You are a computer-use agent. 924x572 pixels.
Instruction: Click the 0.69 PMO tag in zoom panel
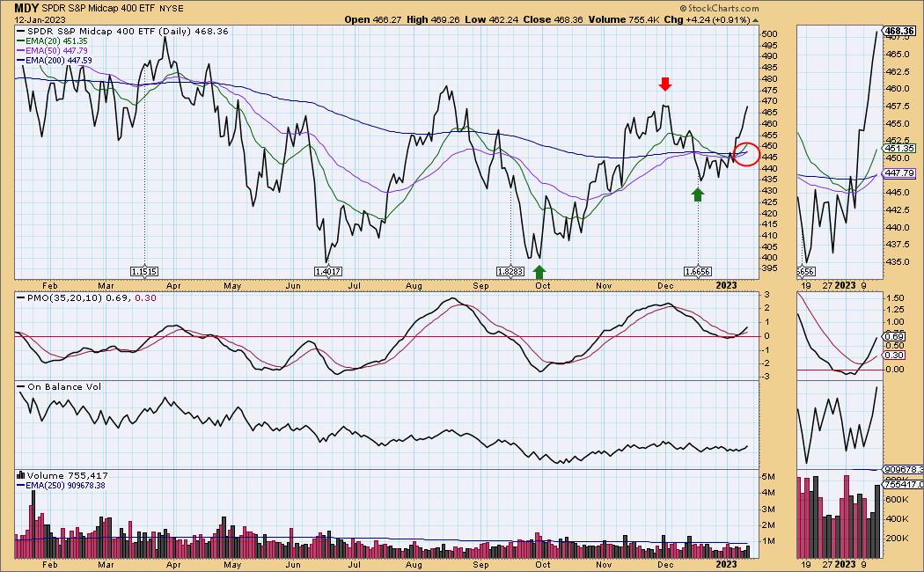point(895,337)
